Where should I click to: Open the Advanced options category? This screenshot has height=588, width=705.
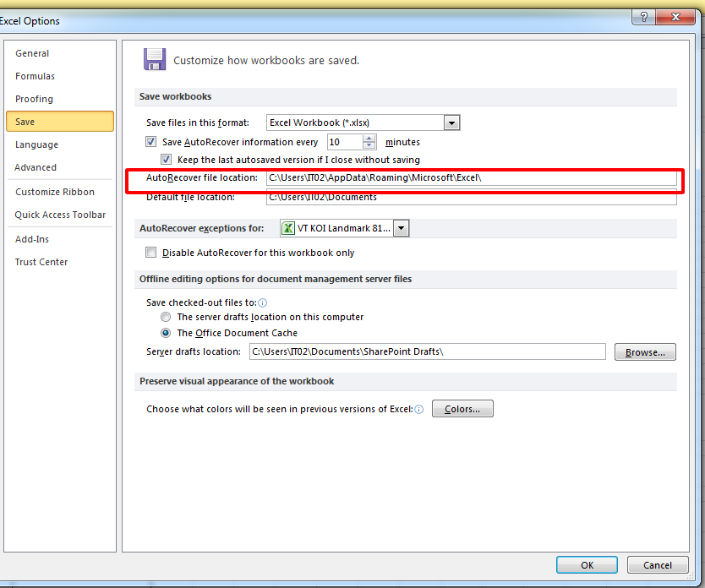[36, 167]
